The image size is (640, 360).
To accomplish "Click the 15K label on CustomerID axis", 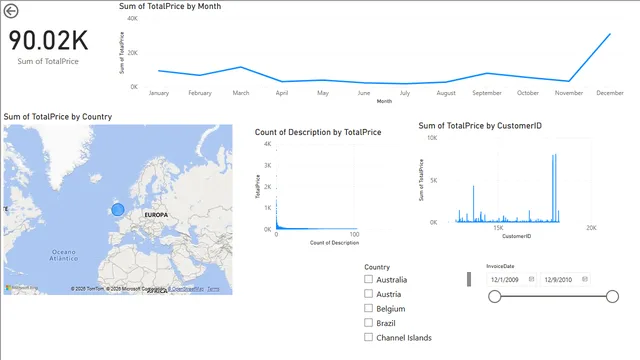I will 498,228.
